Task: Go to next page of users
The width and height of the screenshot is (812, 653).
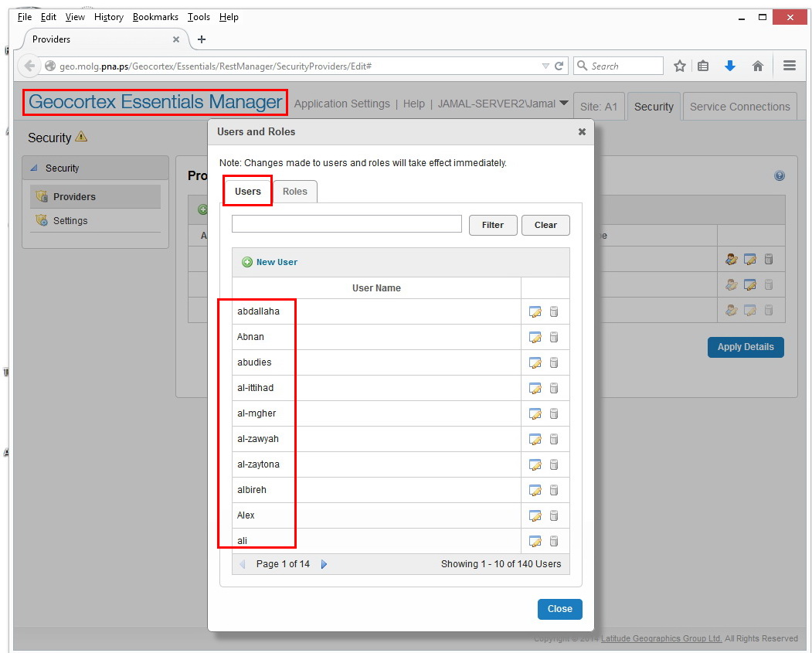Action: click(x=324, y=564)
